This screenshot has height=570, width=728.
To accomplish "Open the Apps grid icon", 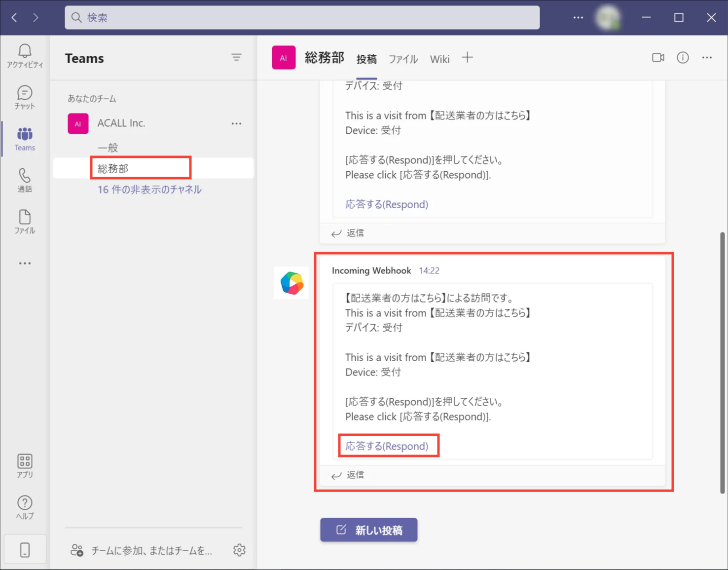I will tap(25, 465).
